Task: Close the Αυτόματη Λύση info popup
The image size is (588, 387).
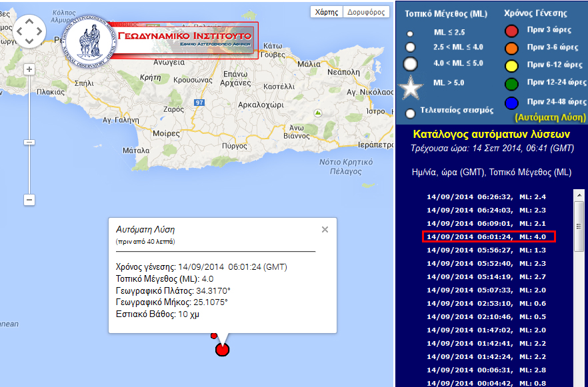Action: [x=325, y=230]
